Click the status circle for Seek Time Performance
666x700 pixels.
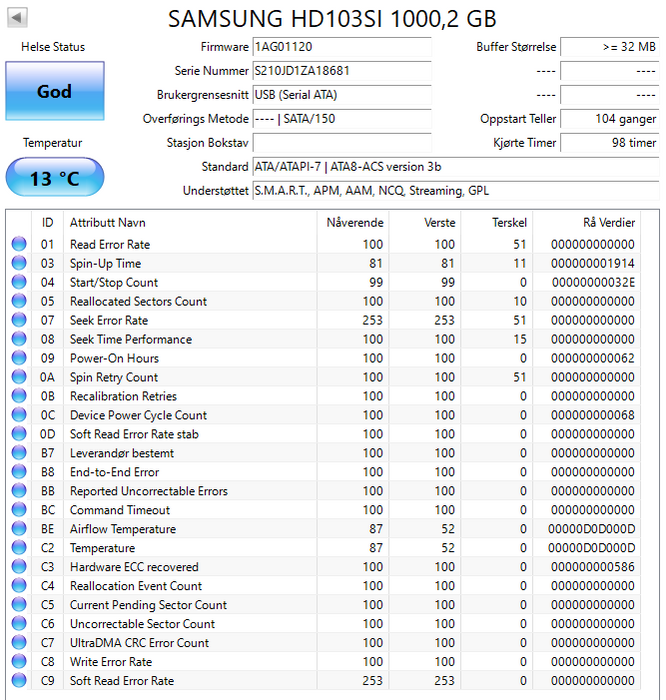[x=19, y=339]
